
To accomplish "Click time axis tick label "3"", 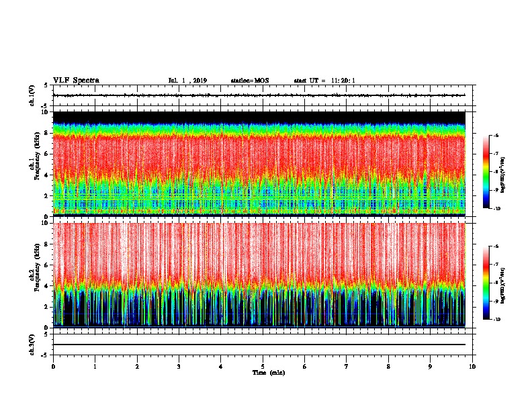I will coord(179,367).
